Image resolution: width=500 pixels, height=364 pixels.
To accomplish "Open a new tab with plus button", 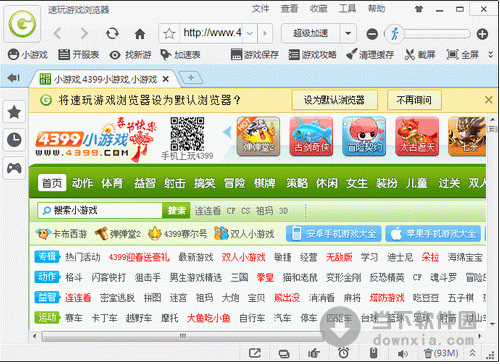I will [x=191, y=78].
